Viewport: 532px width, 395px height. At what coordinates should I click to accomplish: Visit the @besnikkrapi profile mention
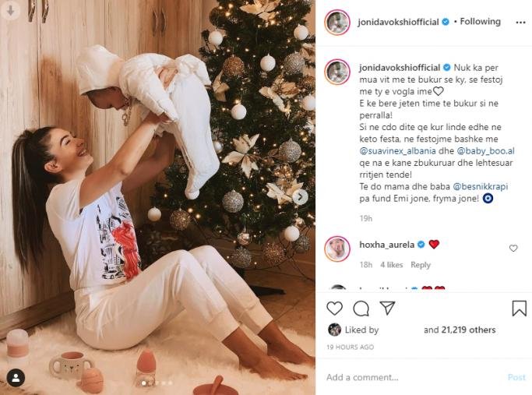point(480,186)
